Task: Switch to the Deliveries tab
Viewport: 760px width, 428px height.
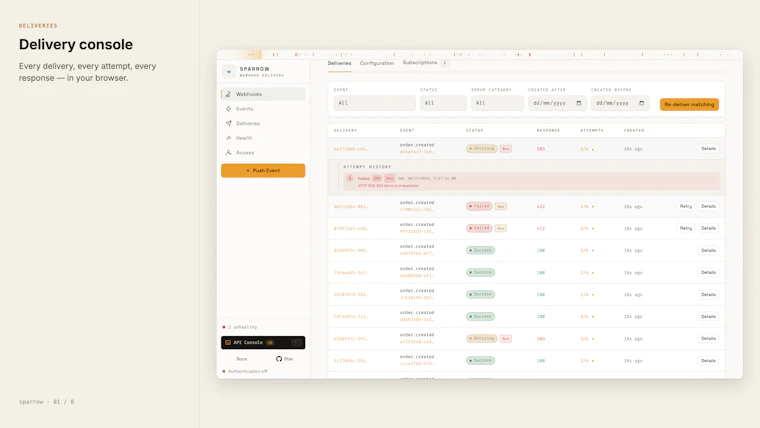Action: [x=339, y=63]
